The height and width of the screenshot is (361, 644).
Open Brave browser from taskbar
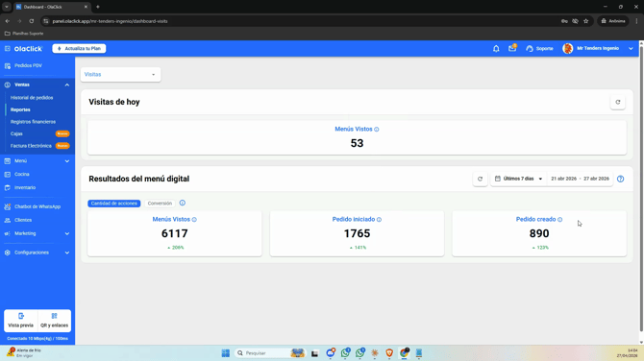pos(389,353)
